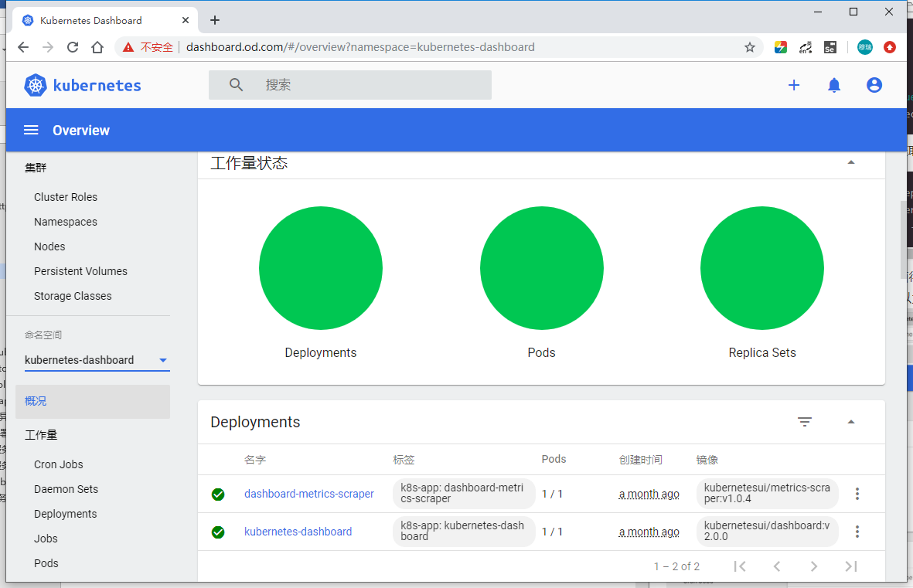Click the not secure warning icon
913x588 pixels.
click(x=128, y=47)
